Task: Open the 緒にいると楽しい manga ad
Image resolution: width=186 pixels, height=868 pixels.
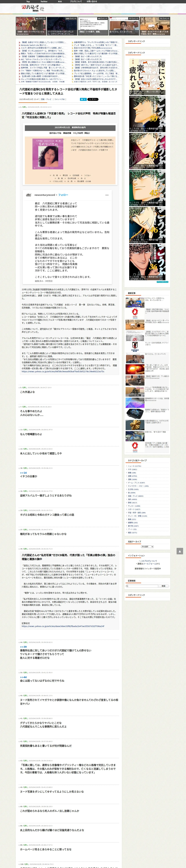Action: pos(147,77)
